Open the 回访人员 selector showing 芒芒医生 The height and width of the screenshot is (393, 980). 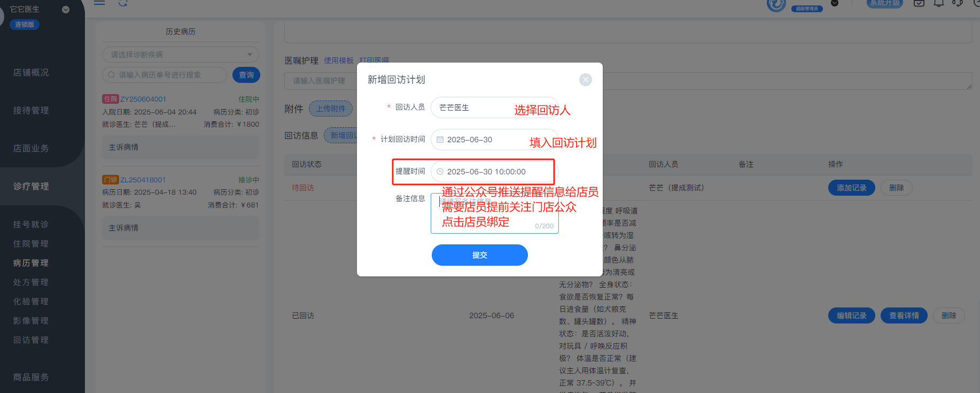pos(494,107)
